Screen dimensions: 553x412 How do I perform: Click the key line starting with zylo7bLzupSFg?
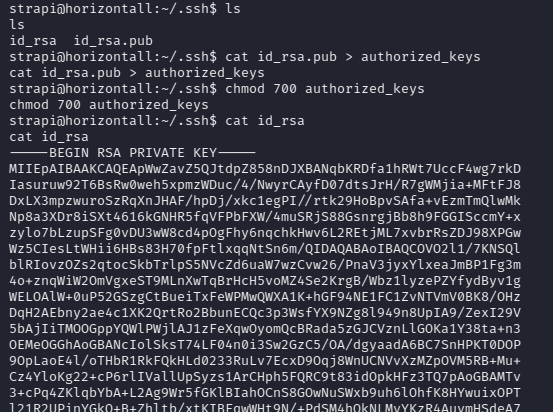coord(265,233)
